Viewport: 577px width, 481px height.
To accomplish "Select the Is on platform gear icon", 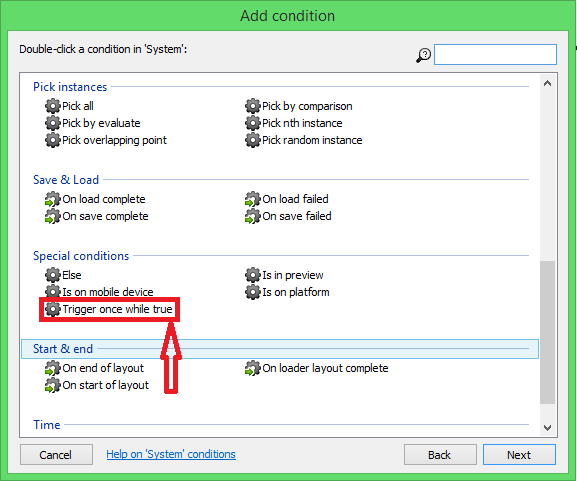I will click(252, 292).
